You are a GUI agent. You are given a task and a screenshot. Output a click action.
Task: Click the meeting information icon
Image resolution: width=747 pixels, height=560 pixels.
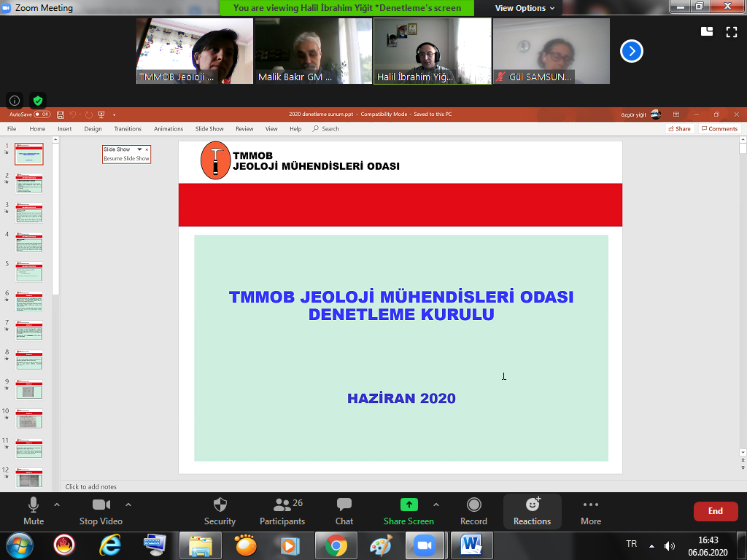pos(15,101)
